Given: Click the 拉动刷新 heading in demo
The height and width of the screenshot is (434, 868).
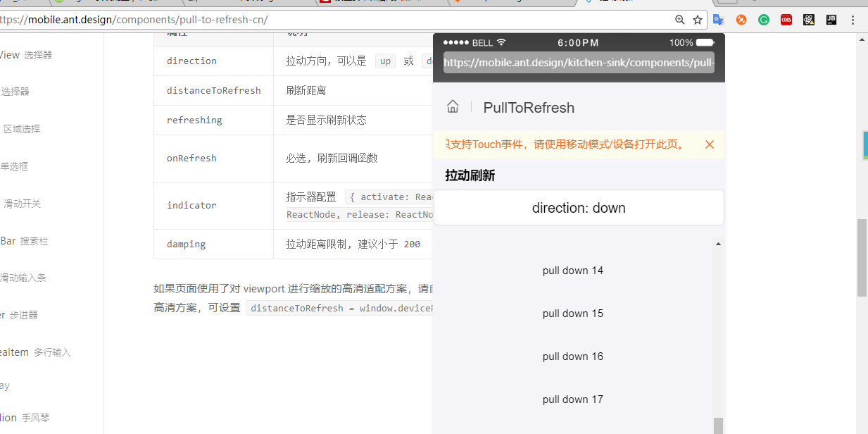Looking at the screenshot, I should [x=470, y=175].
